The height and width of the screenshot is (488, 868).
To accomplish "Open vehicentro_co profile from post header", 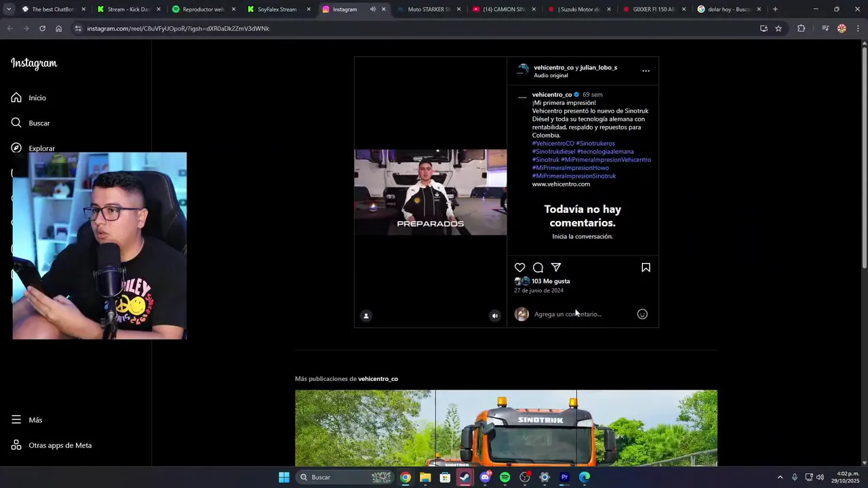I will 553,67.
